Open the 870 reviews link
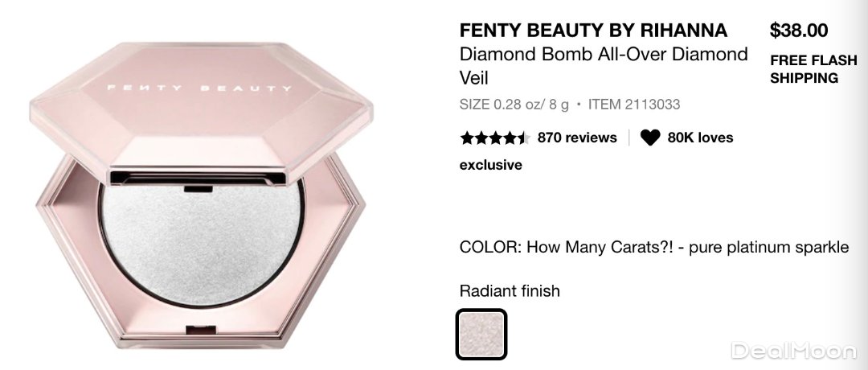This screenshot has width=868, height=370. (577, 138)
